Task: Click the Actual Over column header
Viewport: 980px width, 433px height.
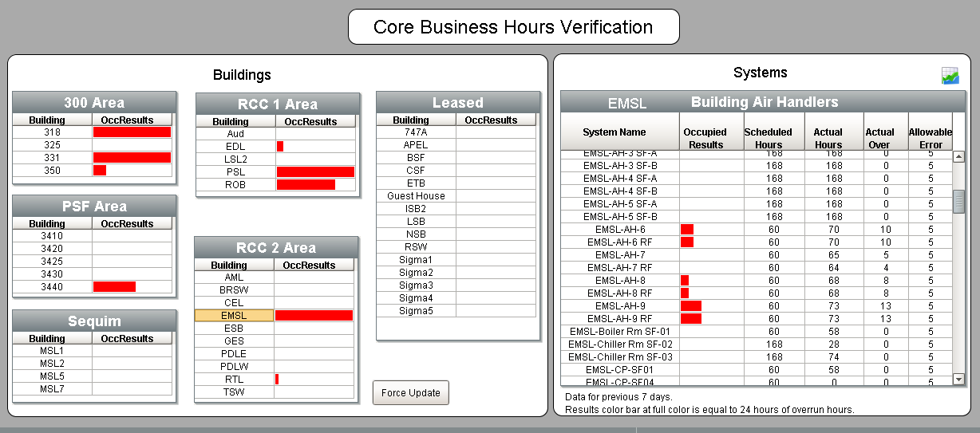Action: [x=879, y=138]
